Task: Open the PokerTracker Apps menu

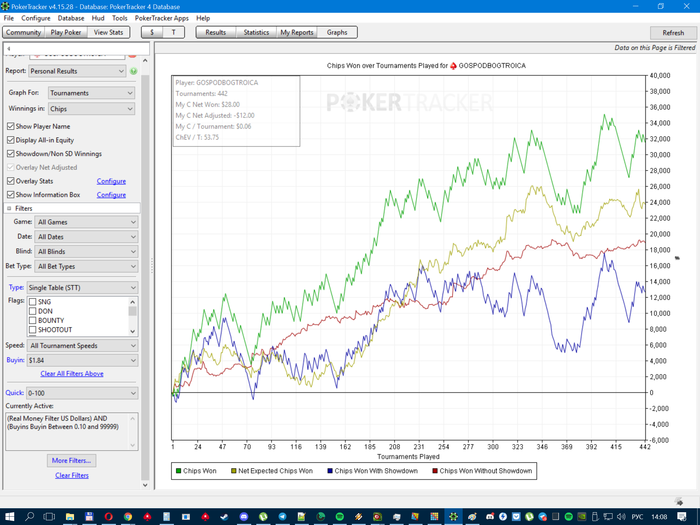Action: (162, 18)
